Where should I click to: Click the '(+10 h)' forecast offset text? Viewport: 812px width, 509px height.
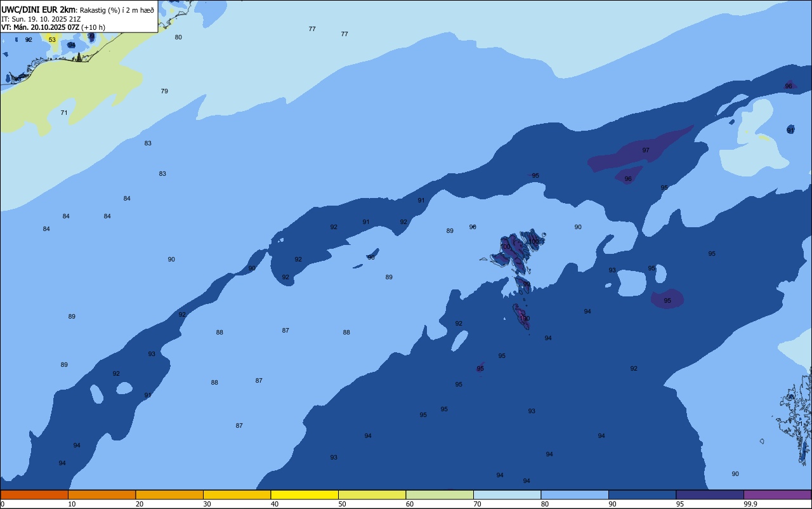(x=93, y=27)
